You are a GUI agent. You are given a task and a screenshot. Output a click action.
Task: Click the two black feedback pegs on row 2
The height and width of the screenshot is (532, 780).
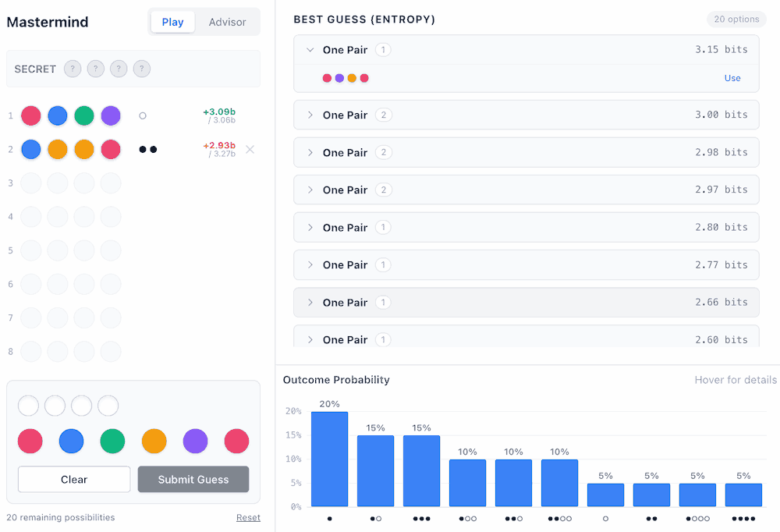click(x=147, y=149)
